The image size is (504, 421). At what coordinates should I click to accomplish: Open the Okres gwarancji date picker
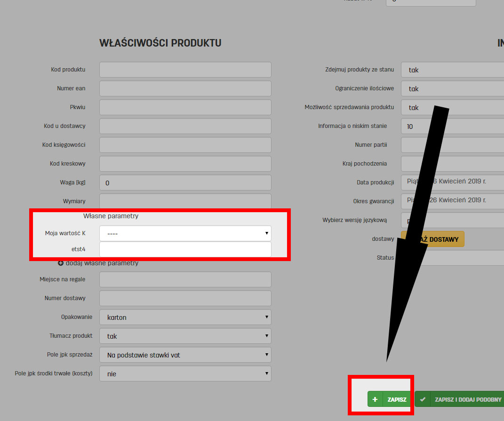(x=452, y=201)
